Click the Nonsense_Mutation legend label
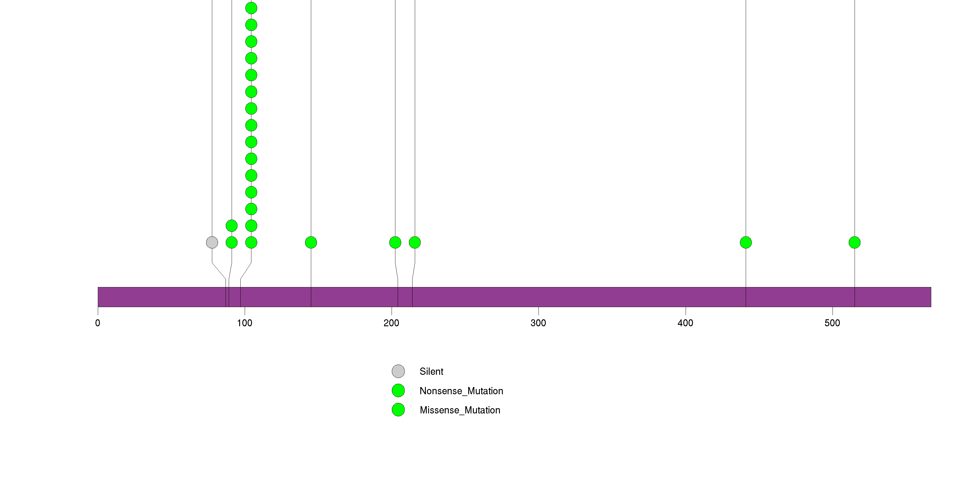The width and height of the screenshot is (980, 491). [461, 391]
